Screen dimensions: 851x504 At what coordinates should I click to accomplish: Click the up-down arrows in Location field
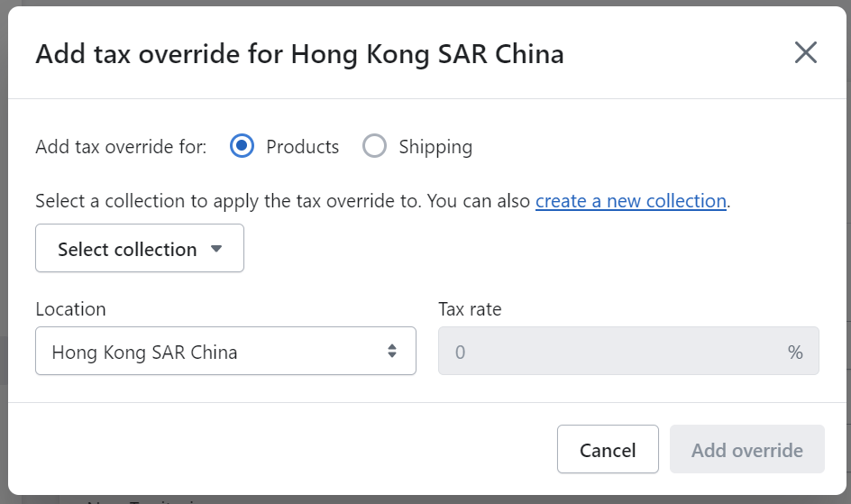392,351
